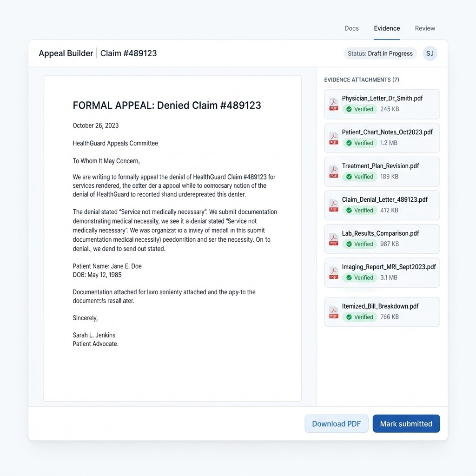This screenshot has width=476, height=476.
Task: Click the 245 KB file size
Action: pos(390,109)
